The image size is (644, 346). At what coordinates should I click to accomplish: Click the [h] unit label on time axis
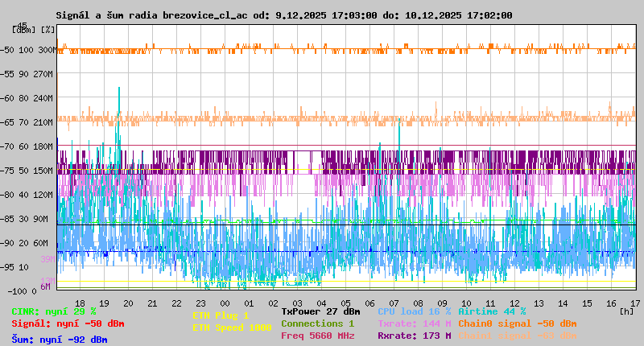626,311
